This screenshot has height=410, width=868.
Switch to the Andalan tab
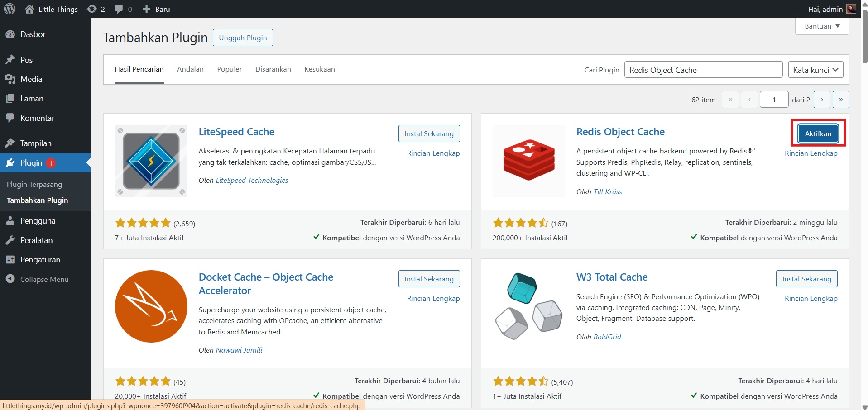click(x=190, y=69)
